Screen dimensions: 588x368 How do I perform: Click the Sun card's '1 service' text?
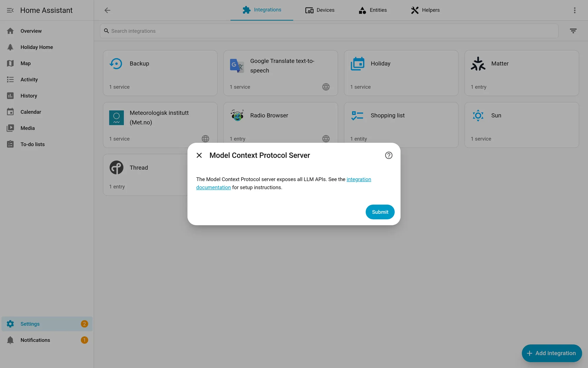coord(481,139)
